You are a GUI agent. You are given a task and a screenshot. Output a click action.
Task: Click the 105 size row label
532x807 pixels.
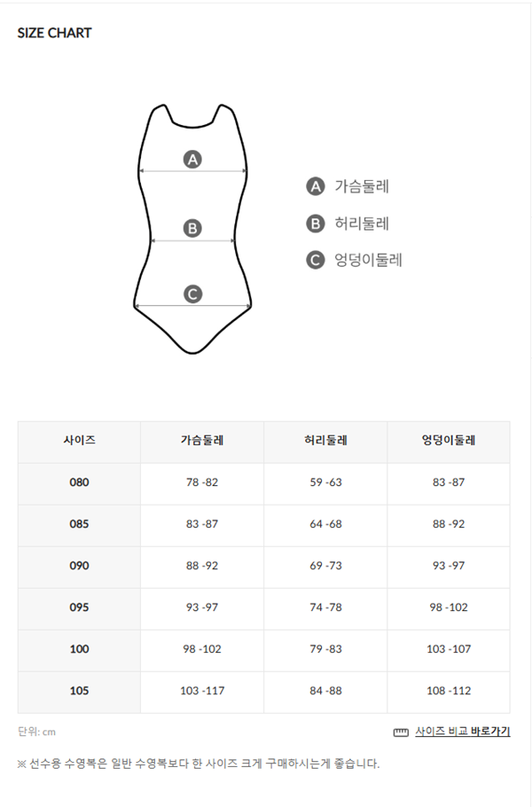tap(79, 691)
